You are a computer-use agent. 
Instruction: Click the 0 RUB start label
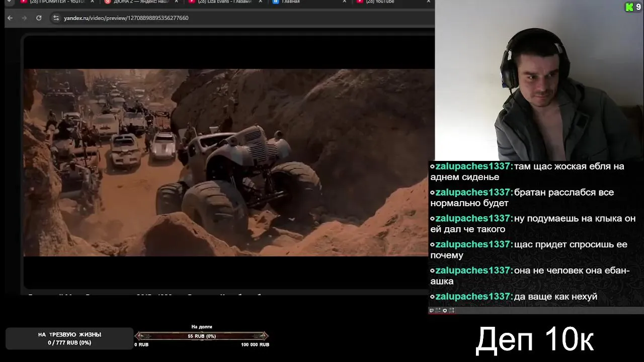(x=141, y=344)
